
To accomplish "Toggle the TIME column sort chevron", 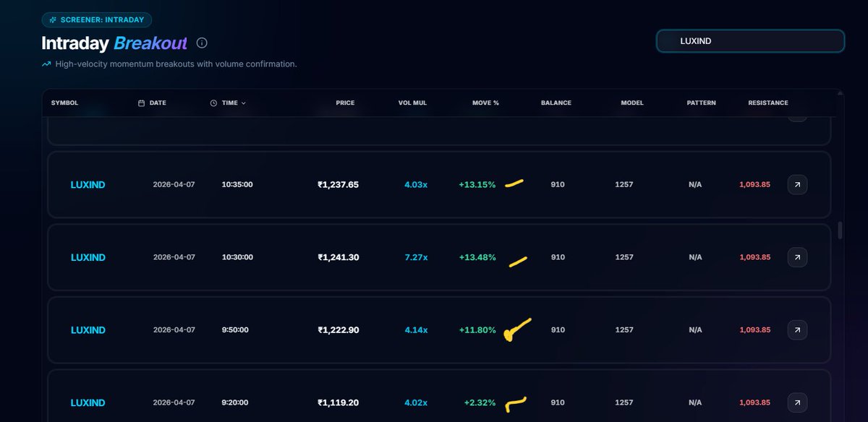I will click(243, 103).
